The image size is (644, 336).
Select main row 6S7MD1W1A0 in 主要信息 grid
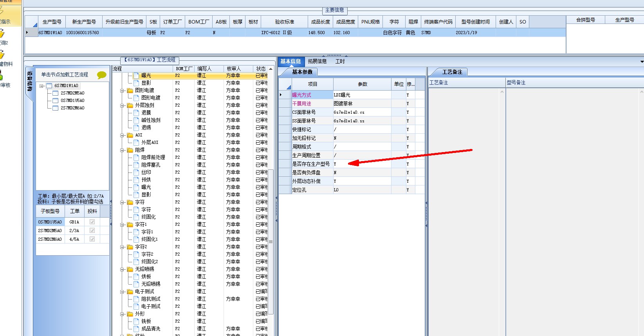coord(295,33)
